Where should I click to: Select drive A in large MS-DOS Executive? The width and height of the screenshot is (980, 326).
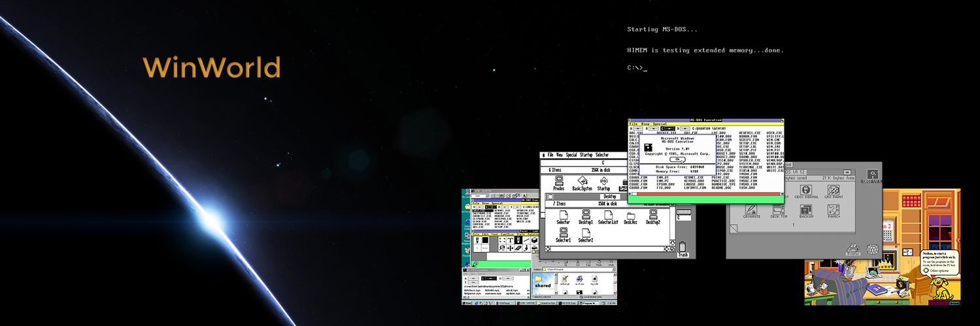pyautogui.click(x=635, y=129)
